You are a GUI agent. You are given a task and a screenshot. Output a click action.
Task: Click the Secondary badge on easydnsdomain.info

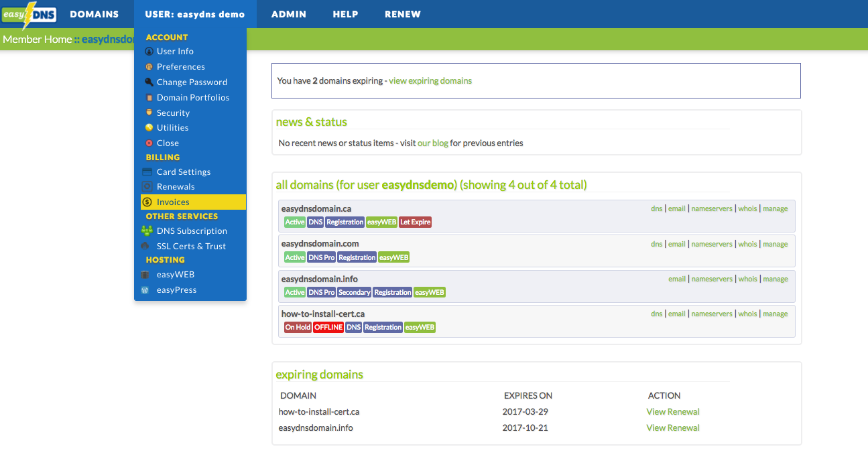(354, 293)
